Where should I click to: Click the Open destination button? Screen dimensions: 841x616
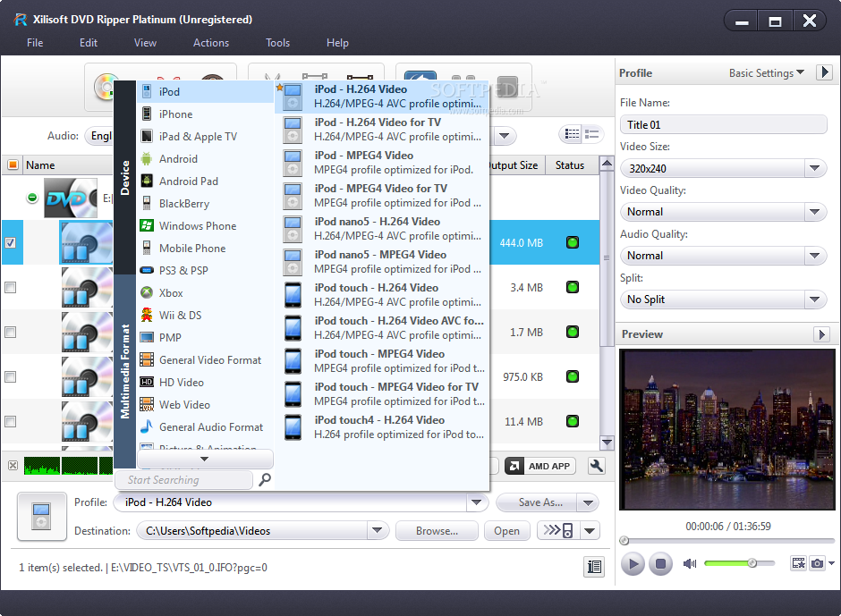click(507, 531)
